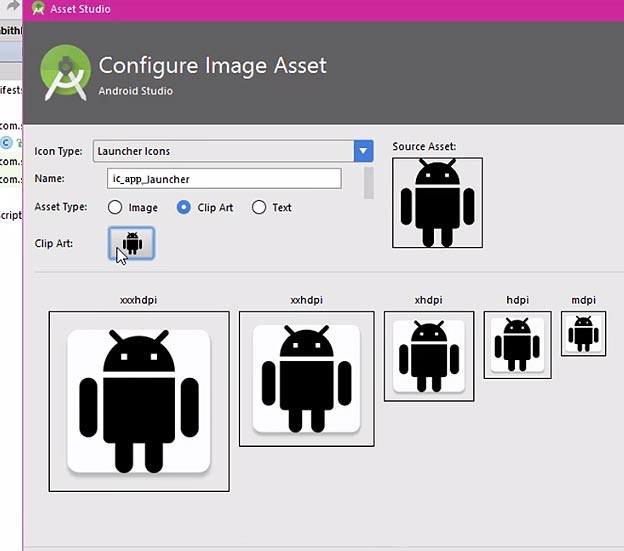Click the mdpi density label
Screen dimensions: 624x551
(x=583, y=300)
